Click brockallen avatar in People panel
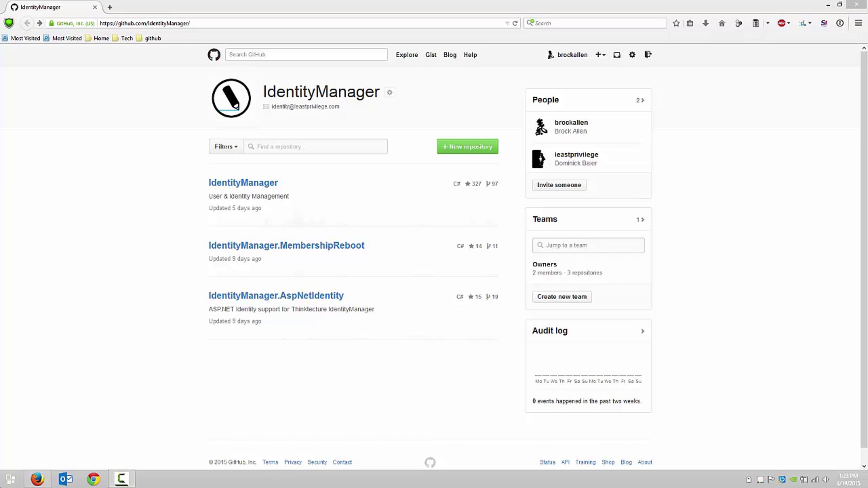This screenshot has height=488, width=868. (x=541, y=127)
